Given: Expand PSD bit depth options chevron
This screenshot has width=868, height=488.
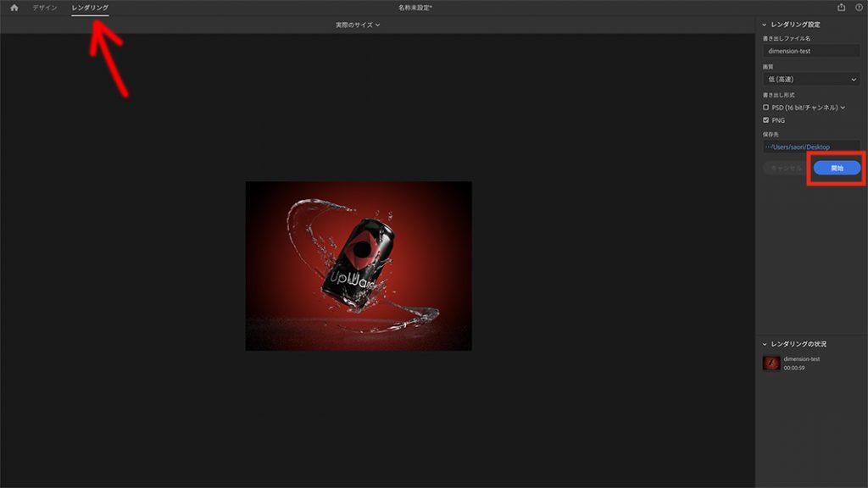Looking at the screenshot, I should [x=843, y=108].
